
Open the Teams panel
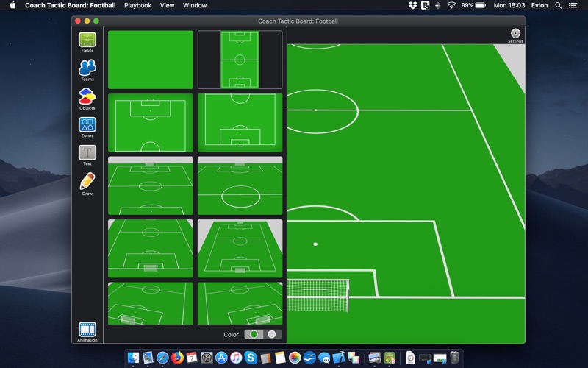pos(87,70)
